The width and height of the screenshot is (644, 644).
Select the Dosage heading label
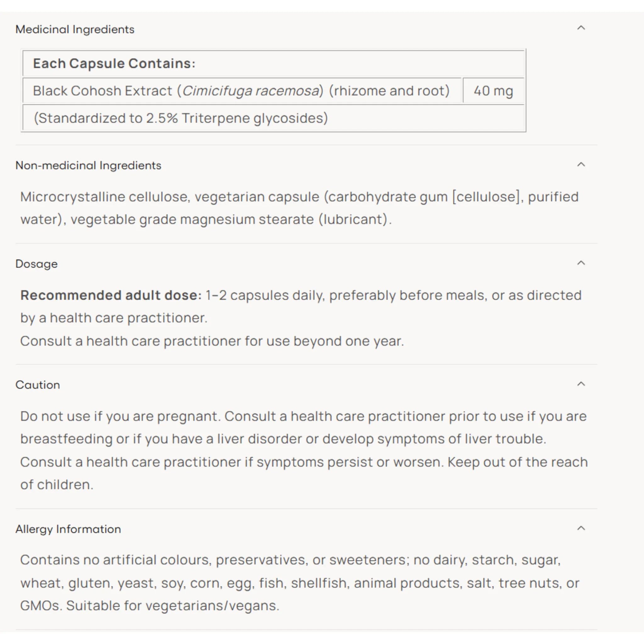coord(37,264)
